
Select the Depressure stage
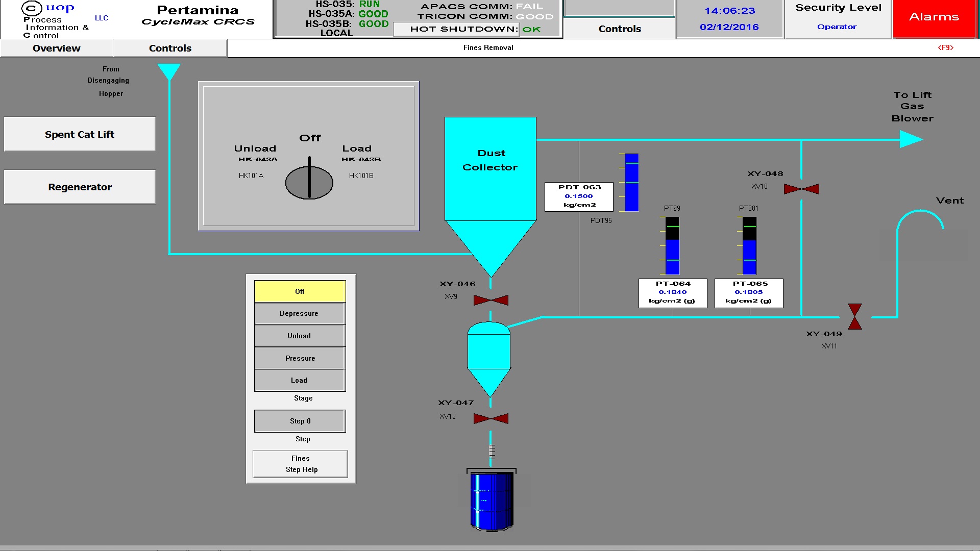300,313
